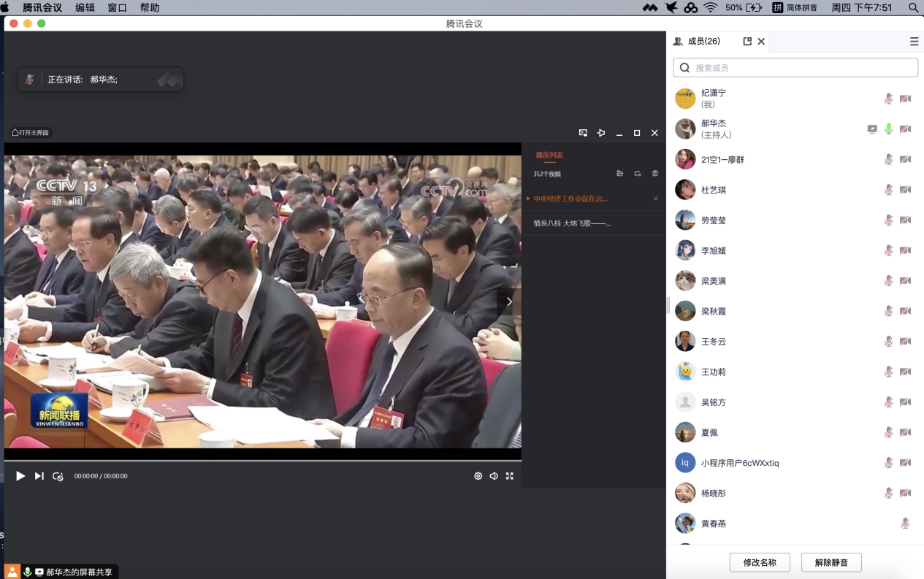Pop out the members panel window
The width and height of the screenshot is (924, 579).
pos(747,42)
